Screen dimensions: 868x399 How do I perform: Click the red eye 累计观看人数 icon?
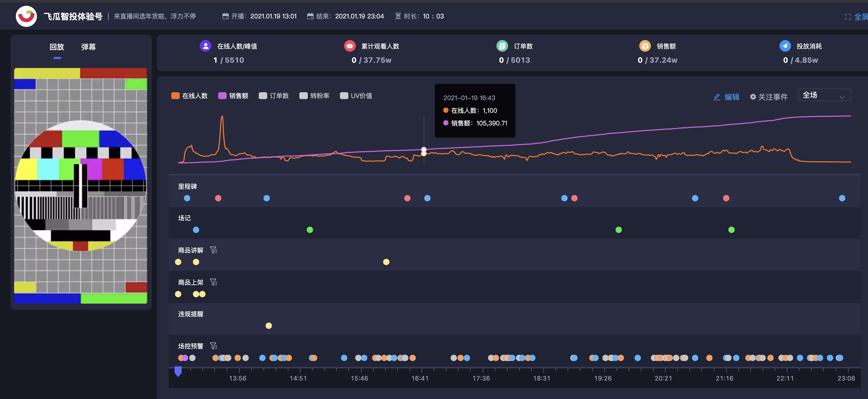349,46
